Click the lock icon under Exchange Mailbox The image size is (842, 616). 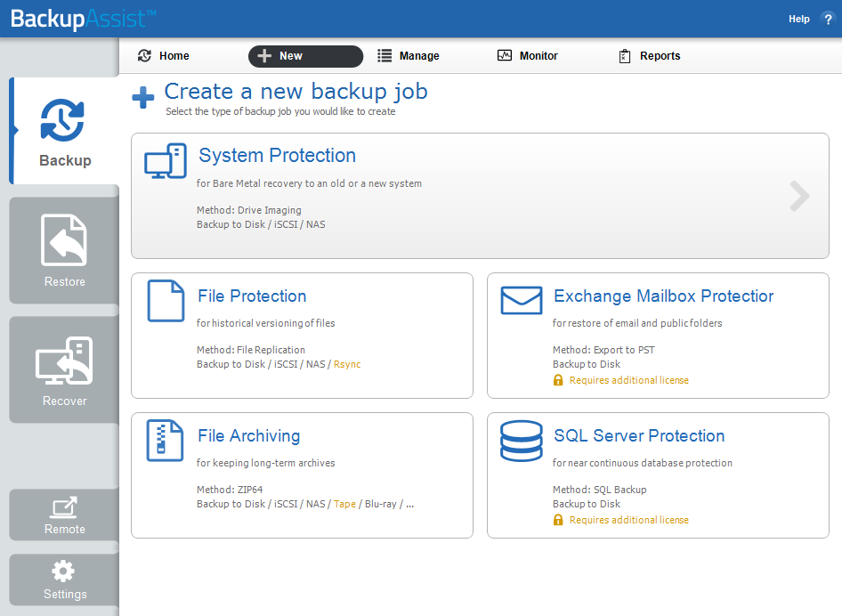click(558, 380)
